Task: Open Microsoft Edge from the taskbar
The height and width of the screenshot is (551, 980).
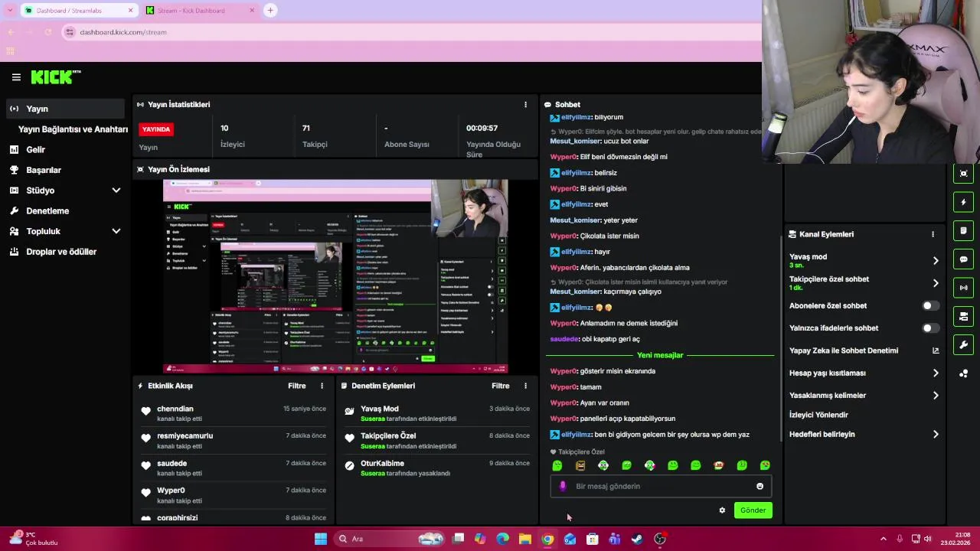Action: click(x=502, y=539)
